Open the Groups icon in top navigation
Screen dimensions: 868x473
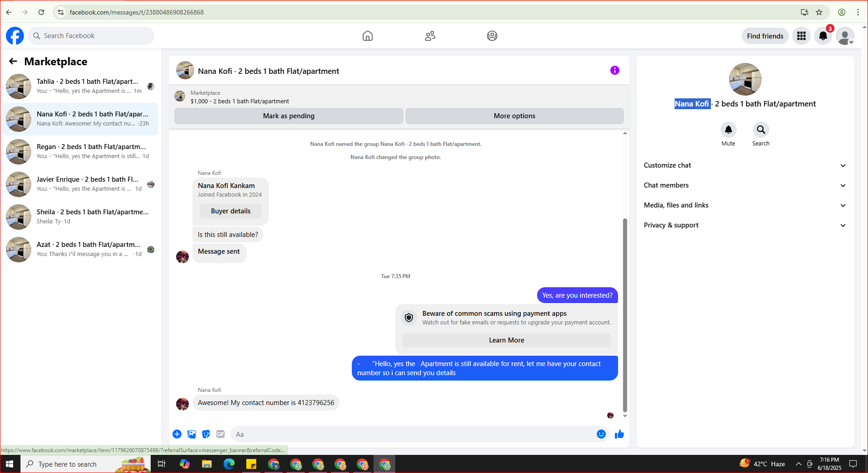pos(492,36)
